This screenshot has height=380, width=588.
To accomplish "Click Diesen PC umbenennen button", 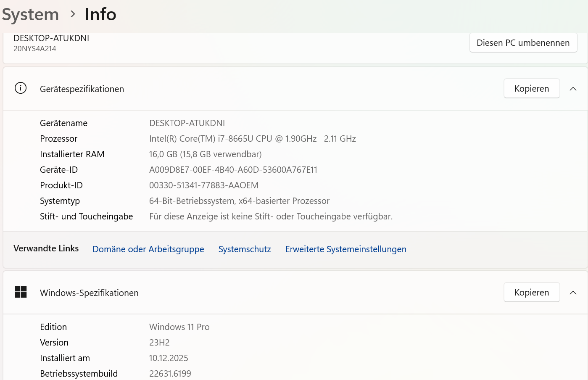I will tap(523, 43).
